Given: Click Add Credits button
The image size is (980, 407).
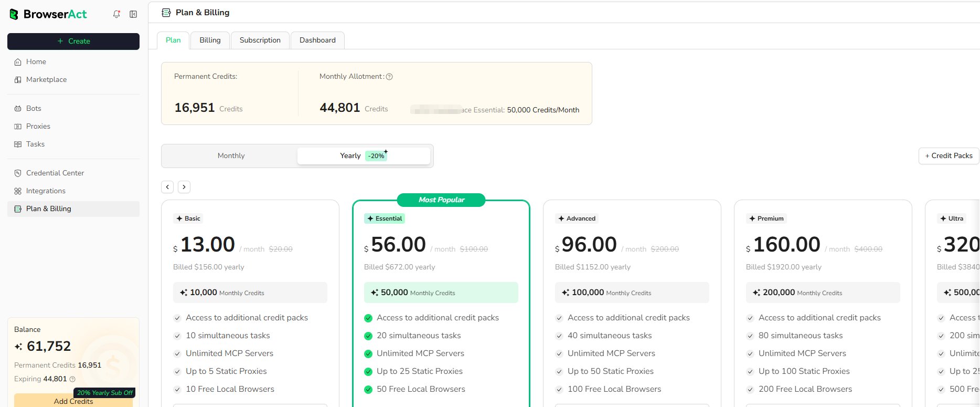Looking at the screenshot, I should [73, 401].
